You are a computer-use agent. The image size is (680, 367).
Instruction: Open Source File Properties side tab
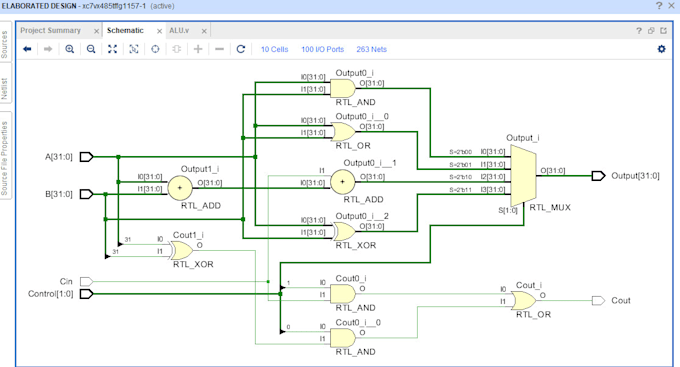click(x=5, y=158)
